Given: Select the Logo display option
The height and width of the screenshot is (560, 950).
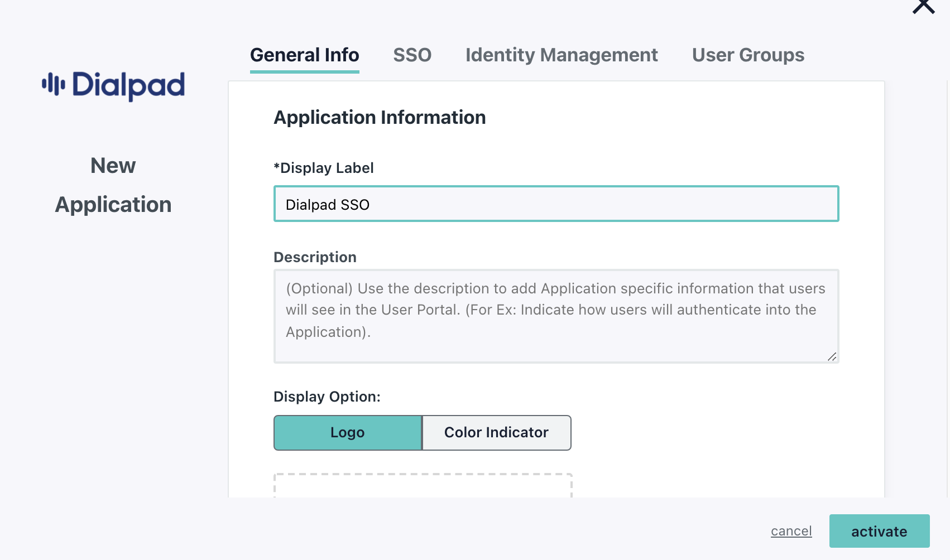Looking at the screenshot, I should tap(348, 432).
